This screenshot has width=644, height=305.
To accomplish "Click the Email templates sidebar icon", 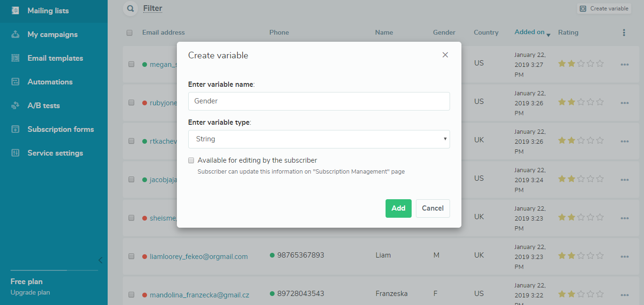I will tap(15, 58).
